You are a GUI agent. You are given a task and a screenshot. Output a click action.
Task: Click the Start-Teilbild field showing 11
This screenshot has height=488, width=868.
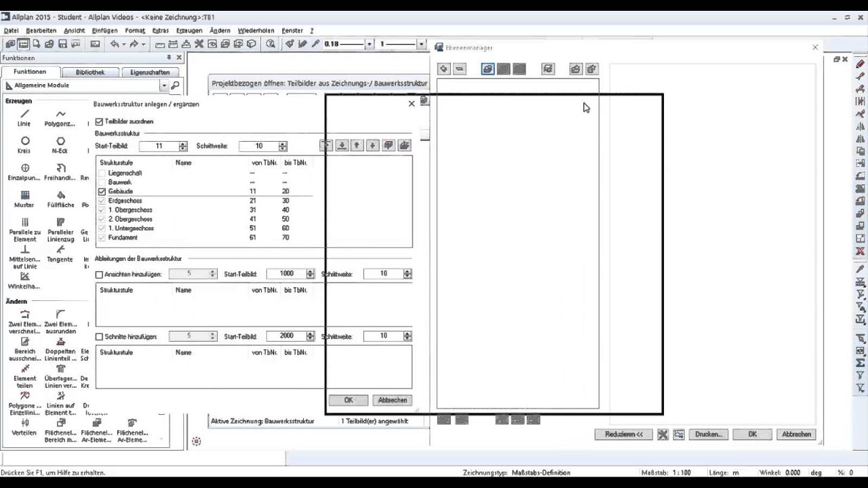click(x=159, y=146)
